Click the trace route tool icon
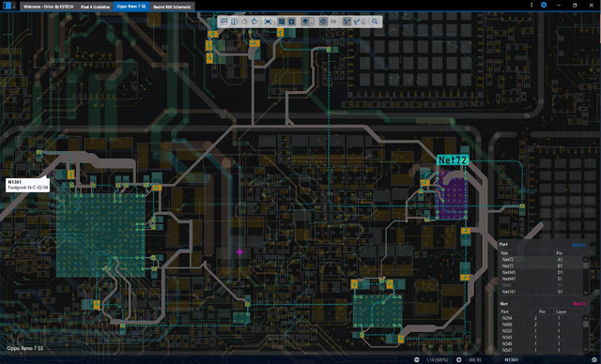The height and width of the screenshot is (364, 601). [x=357, y=22]
